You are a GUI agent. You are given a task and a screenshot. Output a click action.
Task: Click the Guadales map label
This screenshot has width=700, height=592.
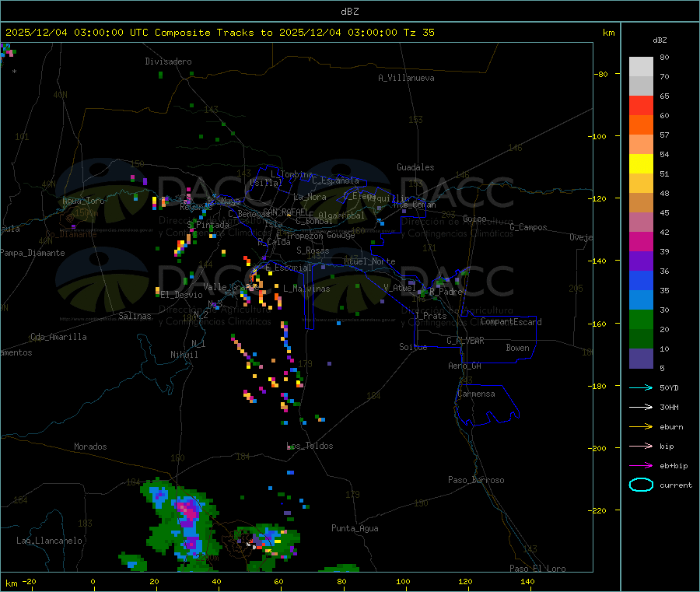coord(415,167)
